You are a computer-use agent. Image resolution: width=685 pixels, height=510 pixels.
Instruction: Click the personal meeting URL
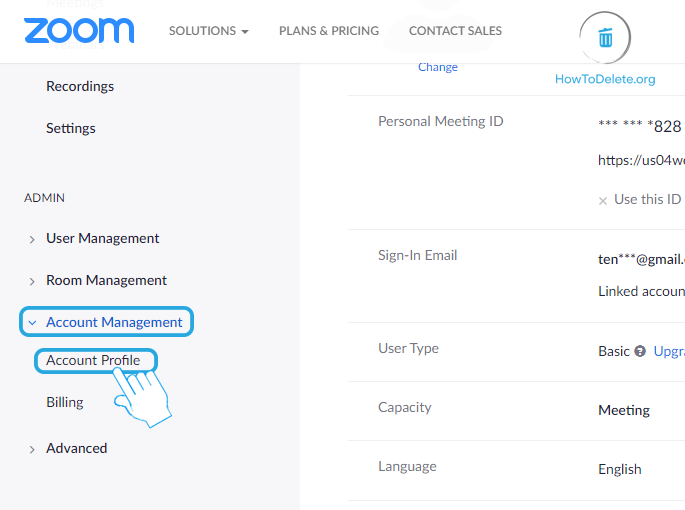pyautogui.click(x=641, y=160)
